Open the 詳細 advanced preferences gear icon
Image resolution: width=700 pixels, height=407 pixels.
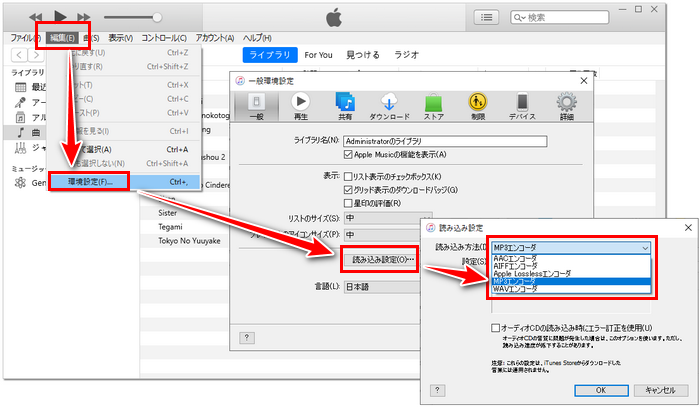click(567, 106)
